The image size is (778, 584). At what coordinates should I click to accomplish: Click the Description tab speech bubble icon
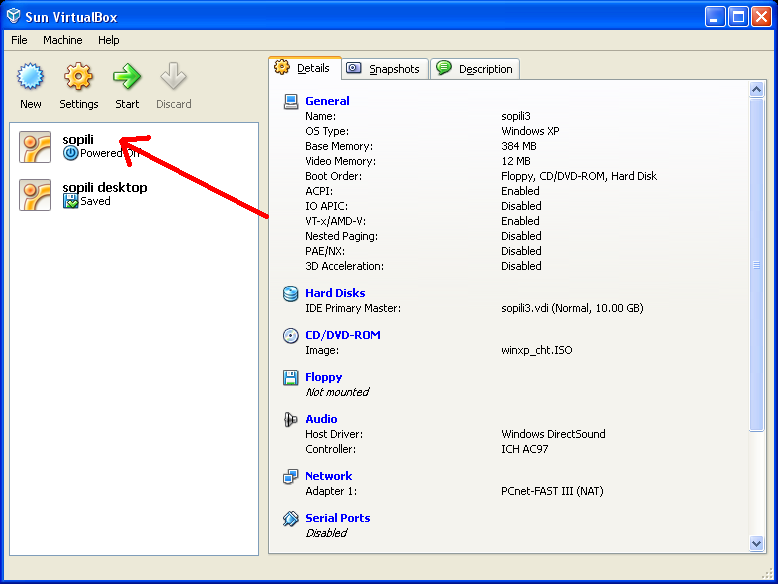pos(444,67)
